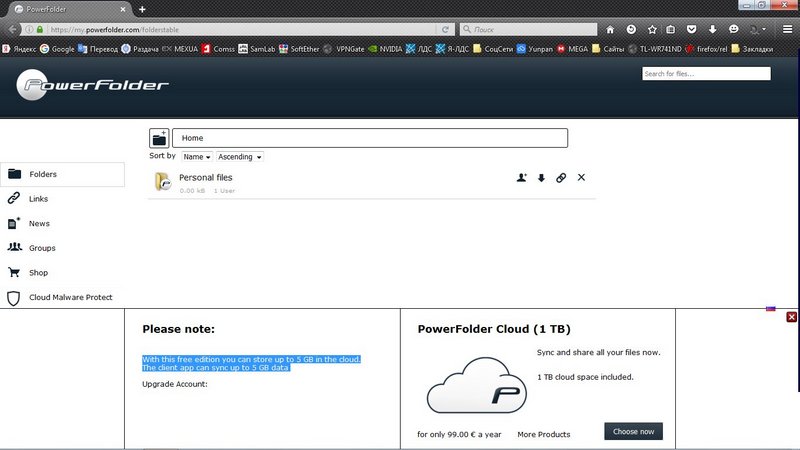Click the Russian flag language icon

click(770, 309)
